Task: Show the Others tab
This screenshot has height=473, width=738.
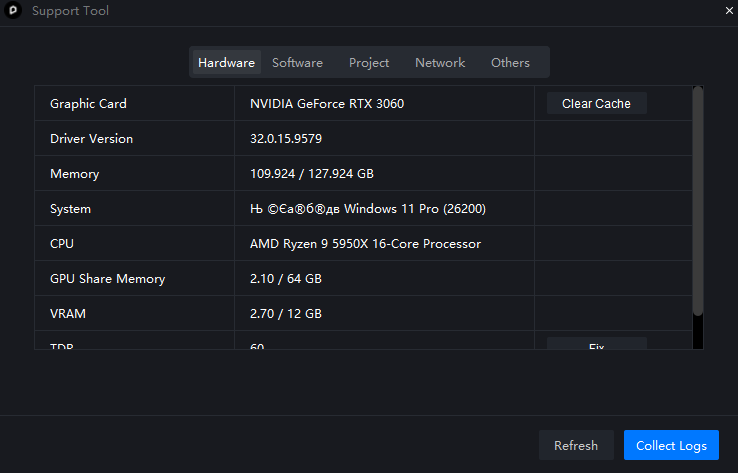Action: (510, 62)
